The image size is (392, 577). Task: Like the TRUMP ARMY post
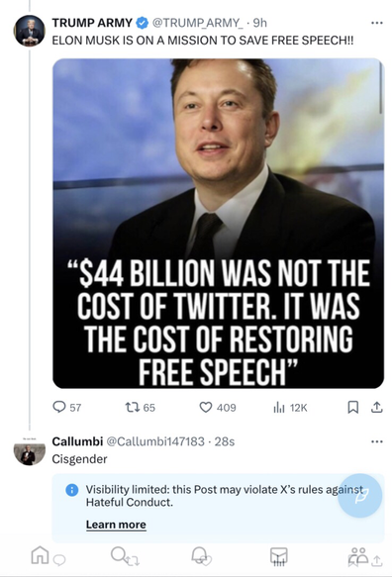tap(218, 408)
